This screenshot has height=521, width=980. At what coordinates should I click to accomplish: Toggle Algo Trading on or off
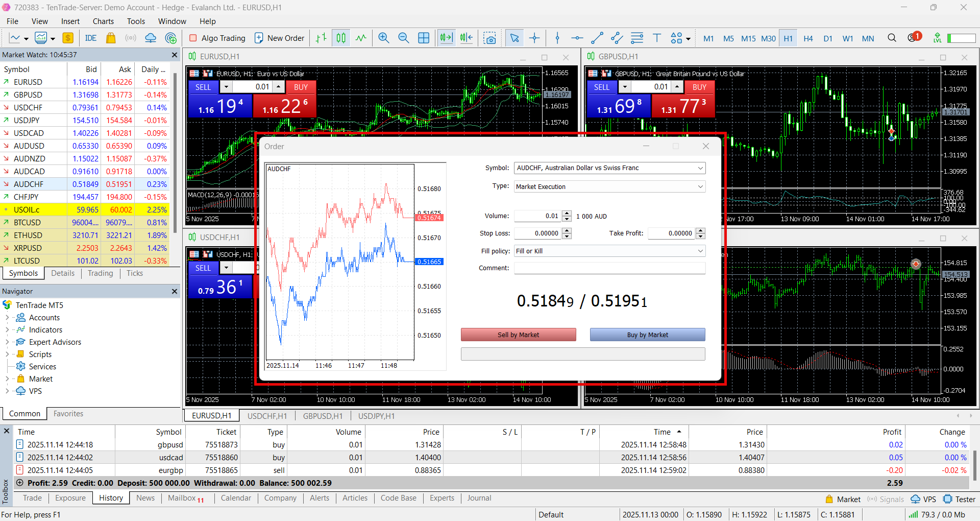[217, 38]
